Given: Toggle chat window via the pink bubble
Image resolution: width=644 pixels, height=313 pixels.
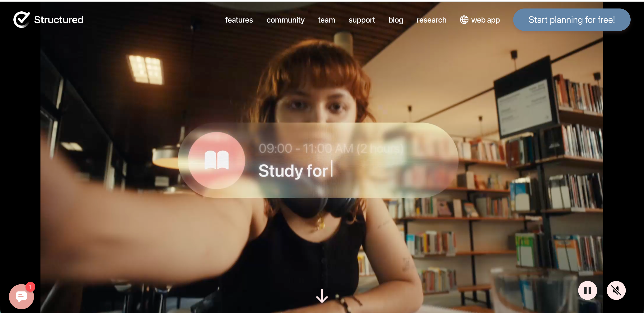Looking at the screenshot, I should [x=21, y=297].
